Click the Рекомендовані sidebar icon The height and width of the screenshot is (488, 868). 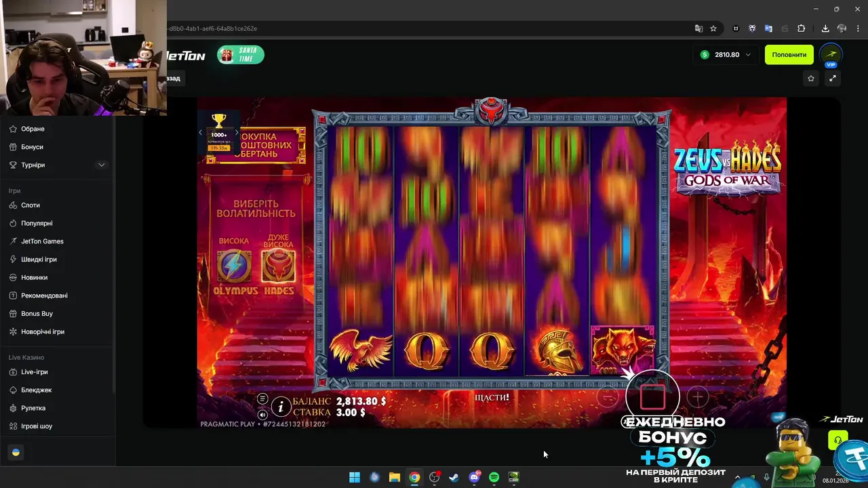[x=14, y=296]
